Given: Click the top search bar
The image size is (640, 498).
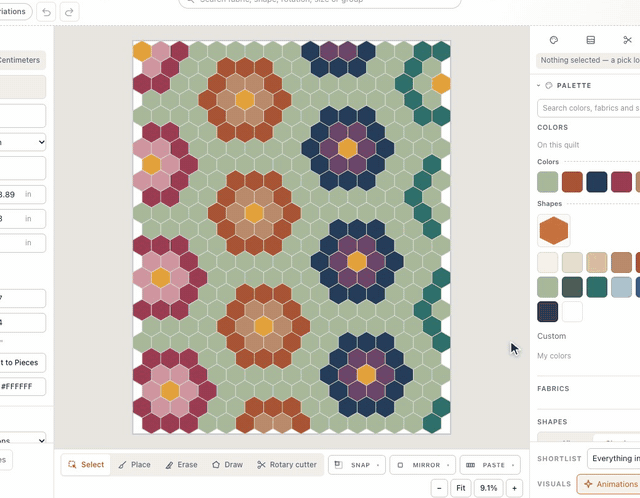Looking at the screenshot, I should click(x=320, y=2).
